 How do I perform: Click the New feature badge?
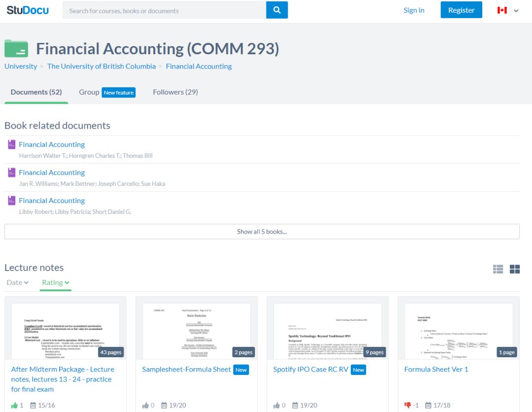[x=119, y=93]
